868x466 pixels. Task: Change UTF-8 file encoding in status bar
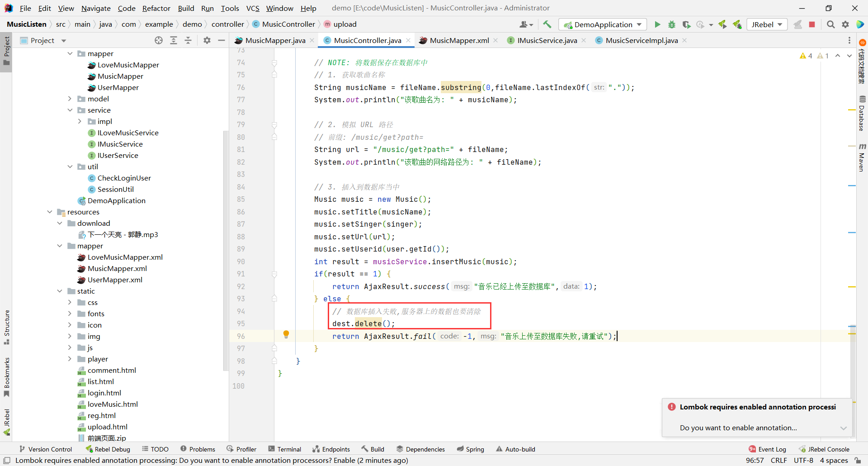tap(803, 461)
